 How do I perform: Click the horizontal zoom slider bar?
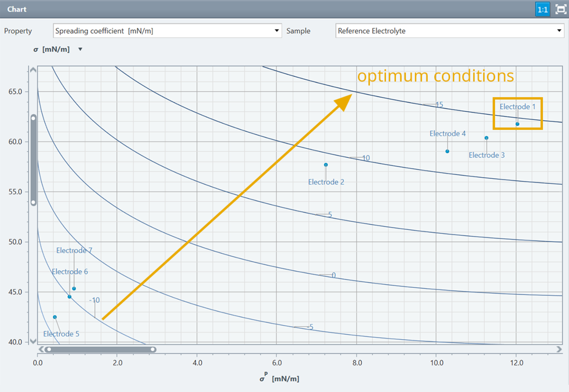[x=101, y=349]
